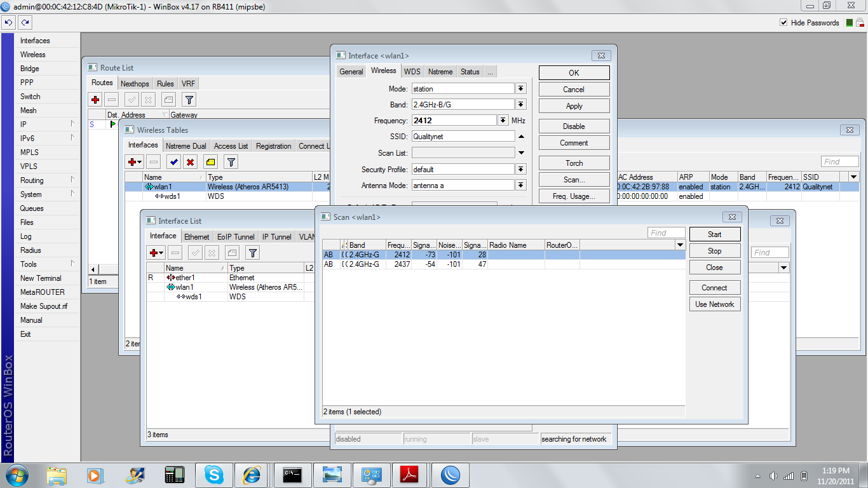Open the Mode dropdown in Interface wlan1
The width and height of the screenshot is (868, 488).
[521, 88]
